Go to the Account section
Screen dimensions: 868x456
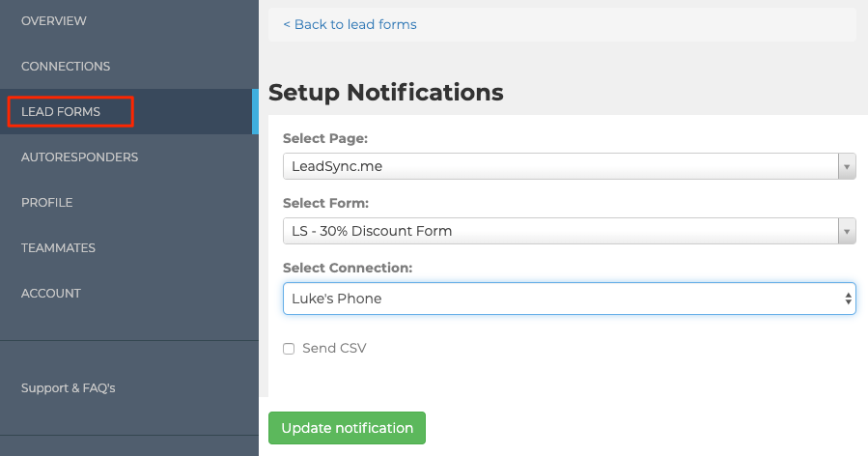(x=50, y=293)
